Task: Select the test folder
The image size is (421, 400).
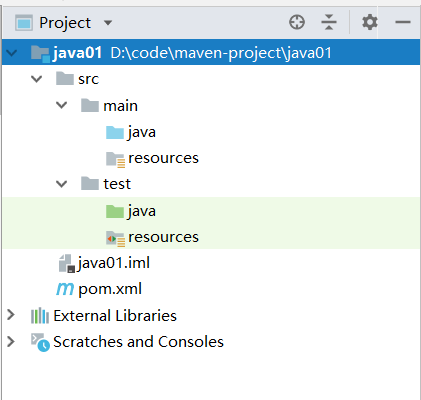Action: tap(117, 184)
